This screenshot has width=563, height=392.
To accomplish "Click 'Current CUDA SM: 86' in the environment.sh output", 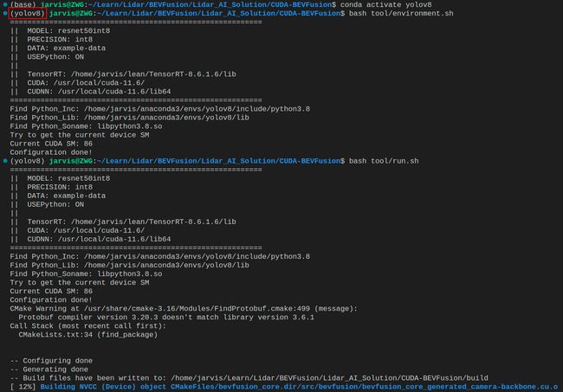I will click(51, 144).
